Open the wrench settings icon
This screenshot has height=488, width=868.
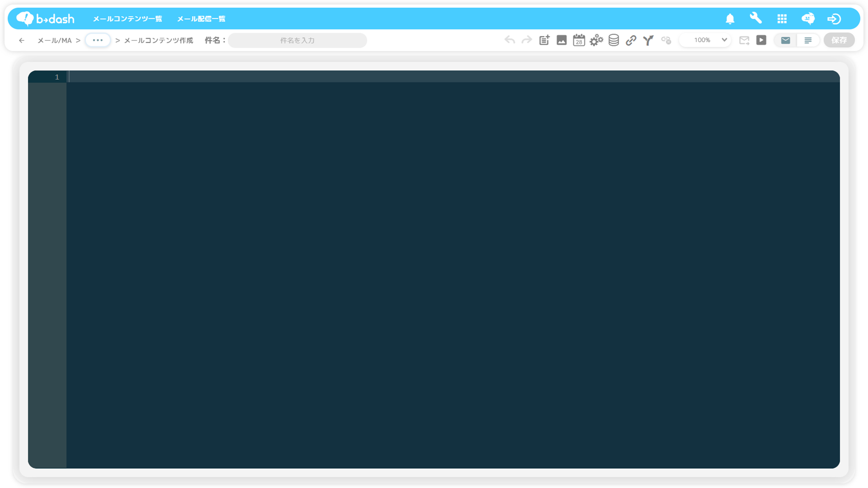pos(755,18)
